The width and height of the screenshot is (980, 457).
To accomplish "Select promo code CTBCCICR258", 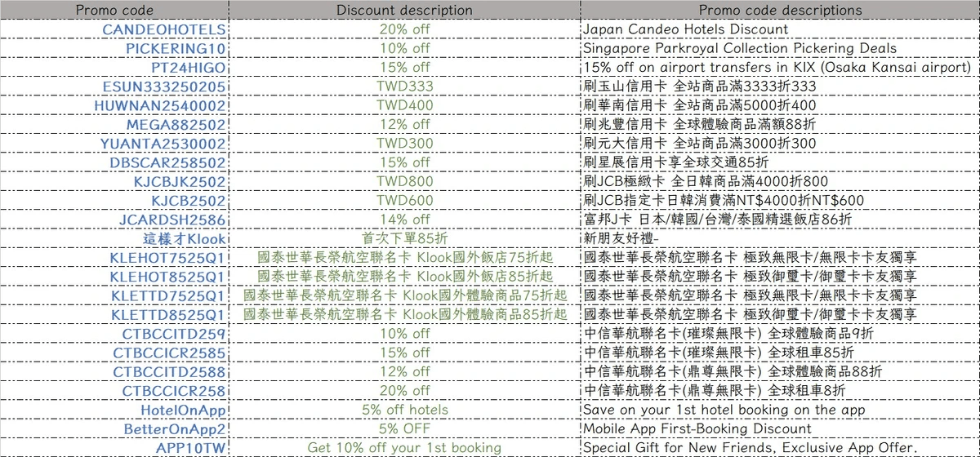I will [174, 391].
